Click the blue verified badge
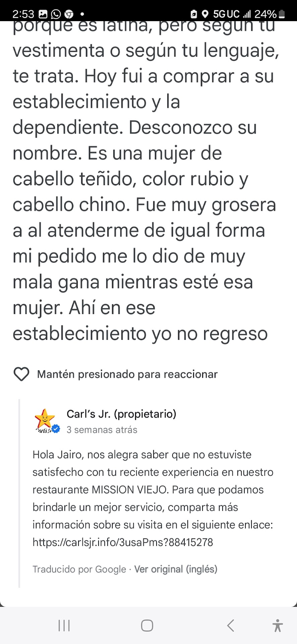The width and height of the screenshot is (297, 644). coord(56,429)
